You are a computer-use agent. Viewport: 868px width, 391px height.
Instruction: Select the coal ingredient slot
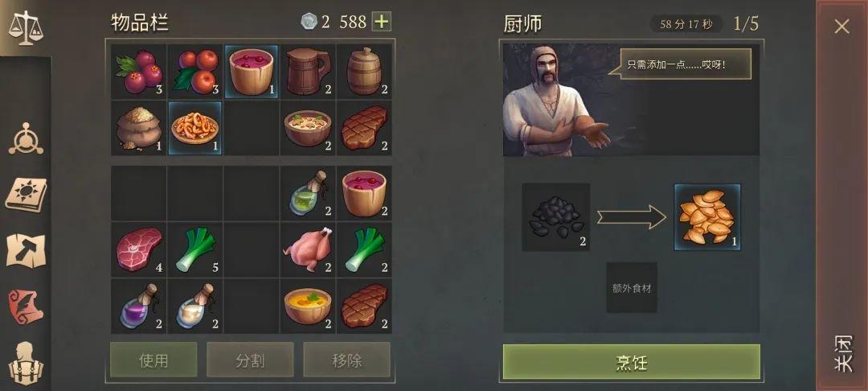click(556, 217)
